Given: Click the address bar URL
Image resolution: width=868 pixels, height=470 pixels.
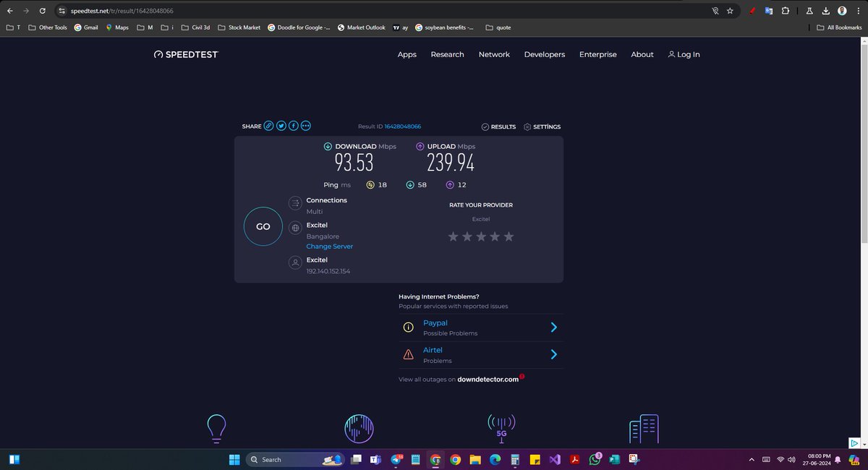Looking at the screenshot, I should click(x=122, y=11).
